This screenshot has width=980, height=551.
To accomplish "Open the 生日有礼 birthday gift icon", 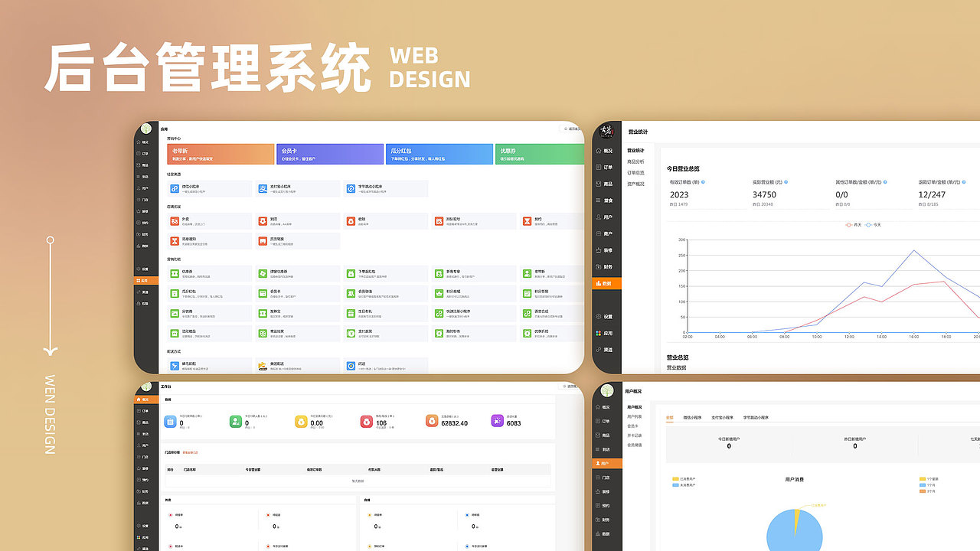I will tap(351, 314).
